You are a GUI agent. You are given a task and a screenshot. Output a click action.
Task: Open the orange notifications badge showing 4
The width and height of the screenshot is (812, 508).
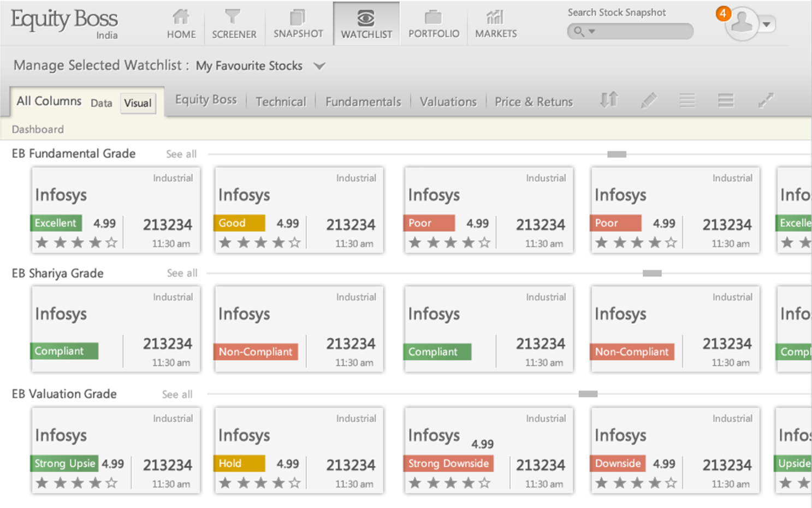724,14
